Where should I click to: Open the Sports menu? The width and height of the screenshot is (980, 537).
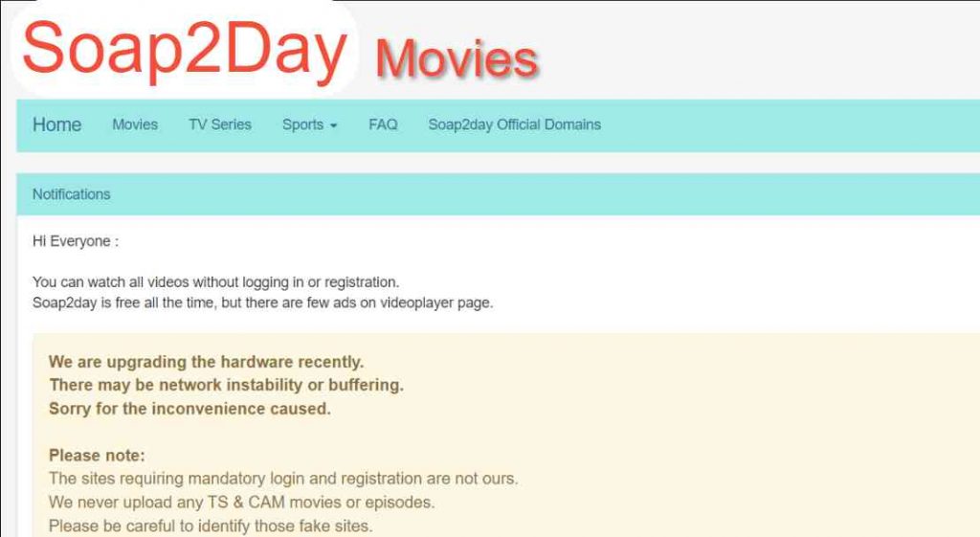tap(302, 124)
